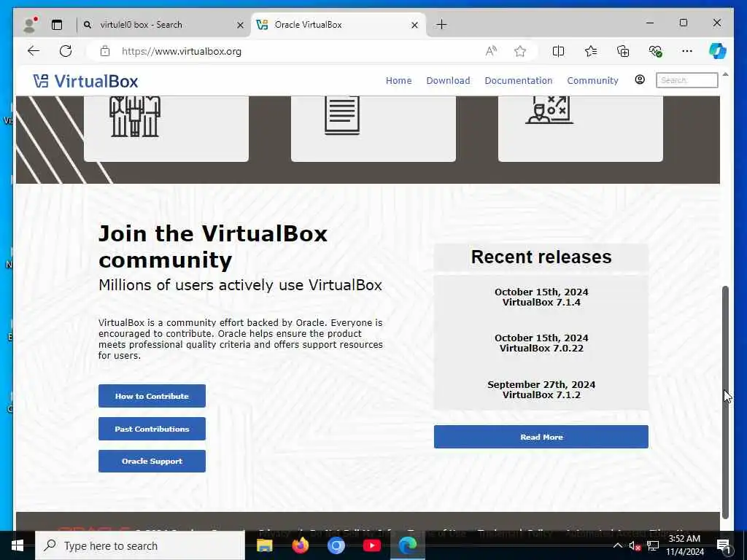Viewport: 747px width, 560px height.
Task: Launch Firefox from taskbar
Action: point(300,545)
